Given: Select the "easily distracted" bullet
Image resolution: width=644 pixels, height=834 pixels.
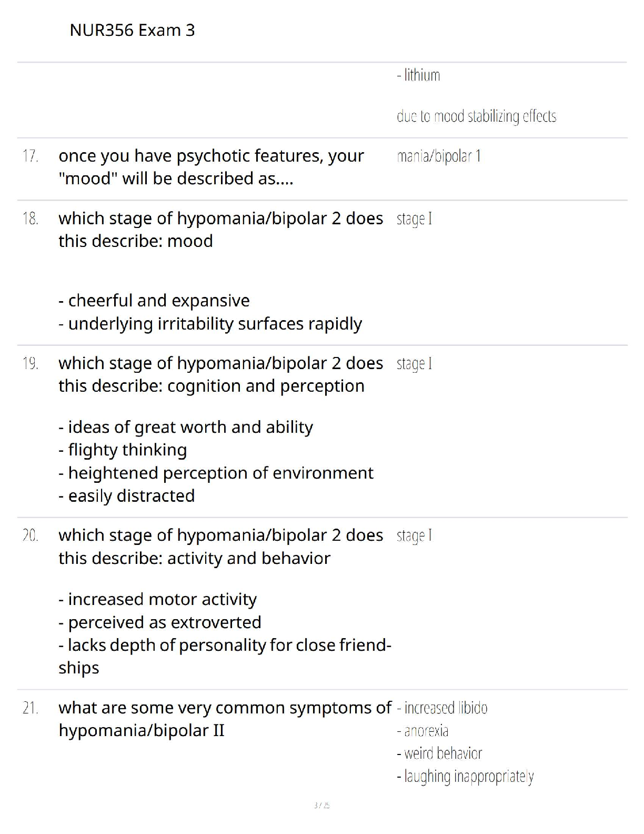Looking at the screenshot, I should 127,496.
